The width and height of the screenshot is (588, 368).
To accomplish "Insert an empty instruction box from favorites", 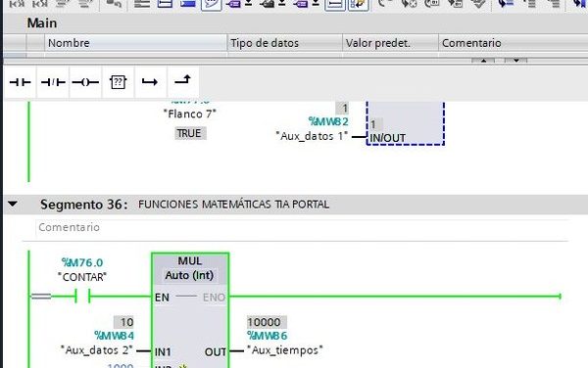I will pos(118,82).
